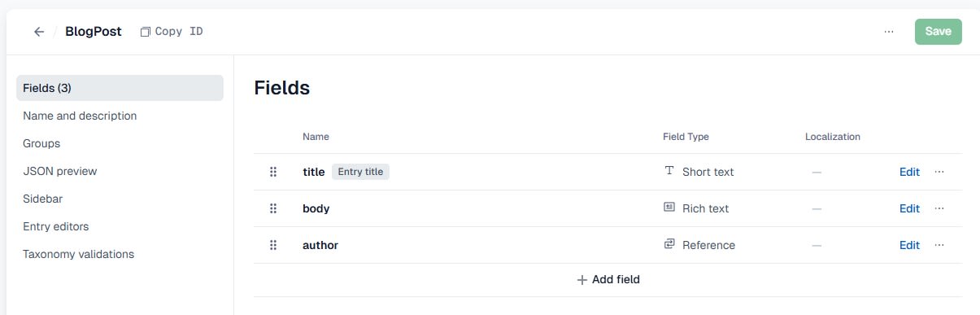Save the content type
Image resolution: width=980 pixels, height=315 pixels.
coord(938,32)
